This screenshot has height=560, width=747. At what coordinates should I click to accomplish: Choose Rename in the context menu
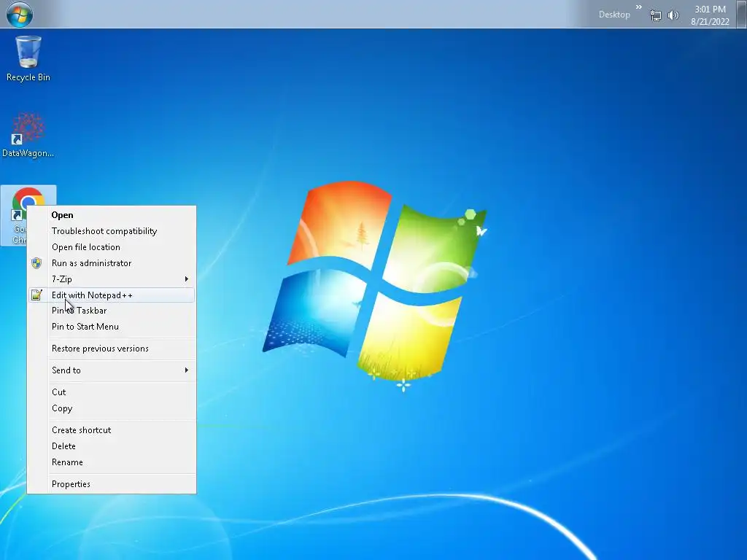tap(112, 462)
